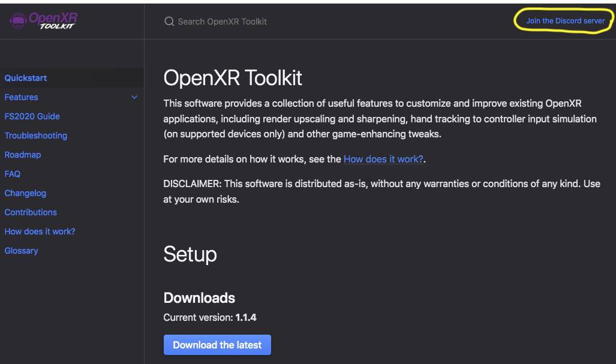Open the FS2020 Guide page

[x=32, y=116]
